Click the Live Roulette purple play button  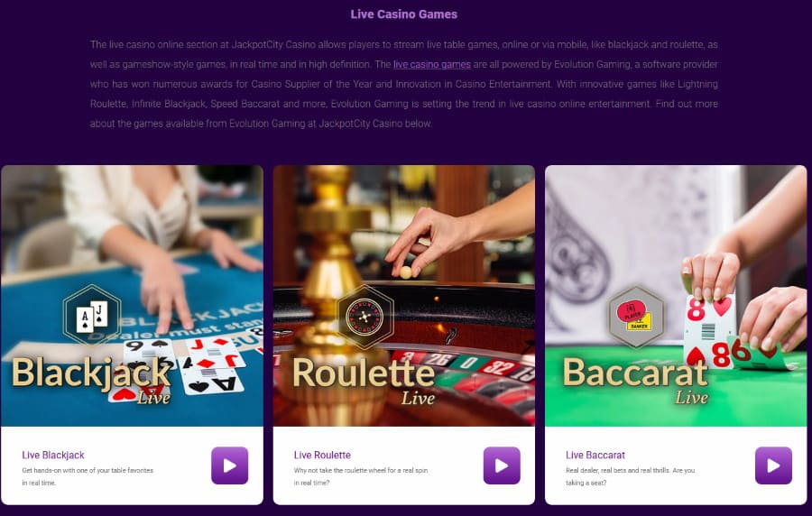502,465
